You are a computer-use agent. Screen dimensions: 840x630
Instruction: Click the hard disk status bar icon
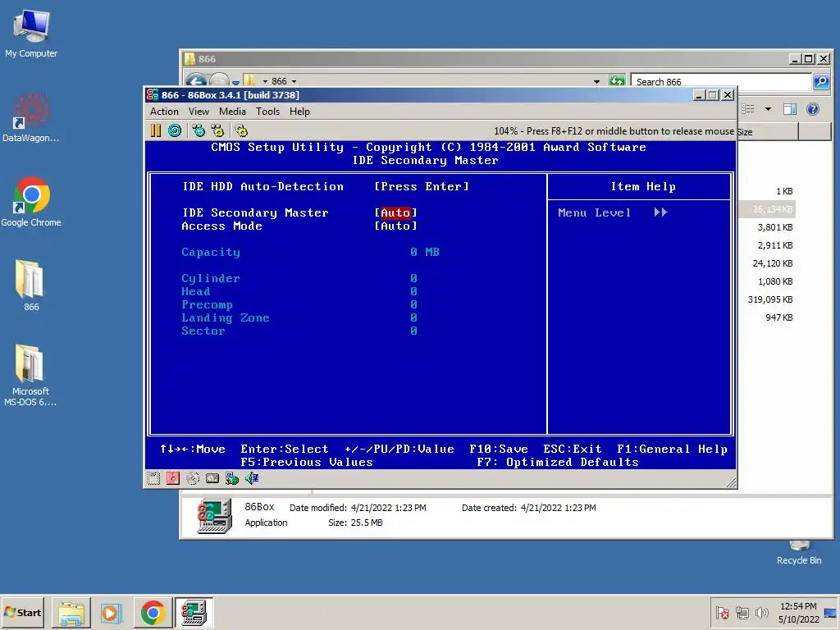coord(212,478)
